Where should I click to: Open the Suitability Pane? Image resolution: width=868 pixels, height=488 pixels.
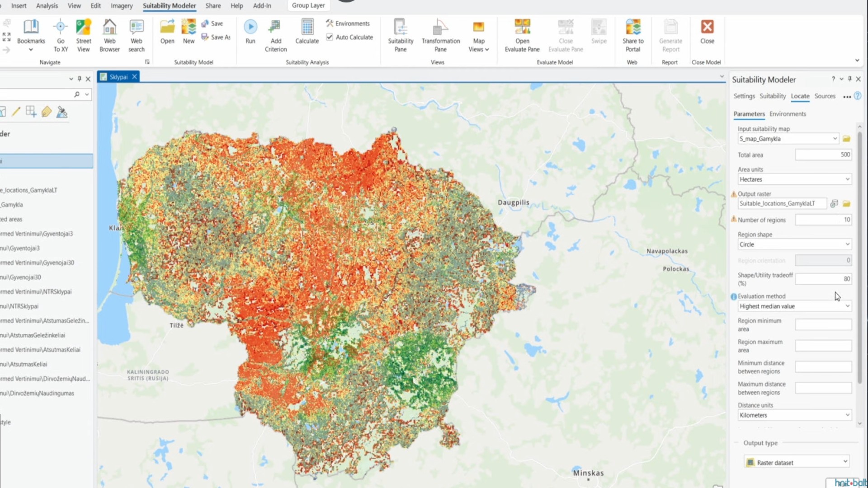coord(401,28)
